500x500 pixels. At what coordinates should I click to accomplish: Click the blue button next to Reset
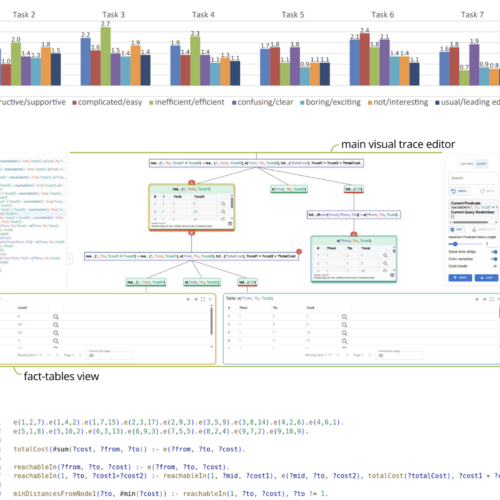[486, 278]
